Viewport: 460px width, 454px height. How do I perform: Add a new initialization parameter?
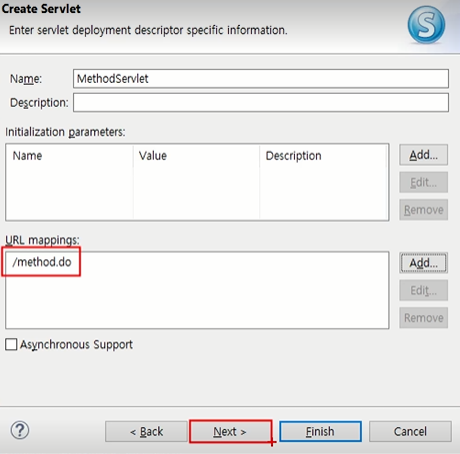point(423,155)
